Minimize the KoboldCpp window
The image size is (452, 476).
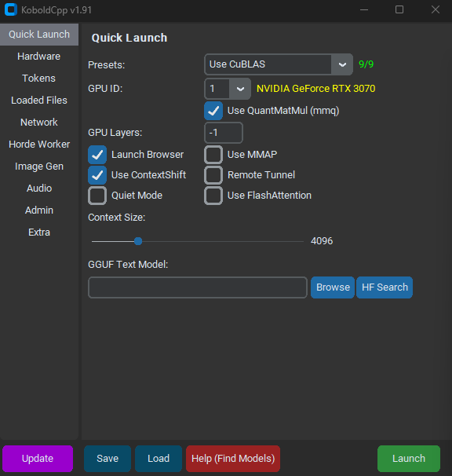(364, 9)
